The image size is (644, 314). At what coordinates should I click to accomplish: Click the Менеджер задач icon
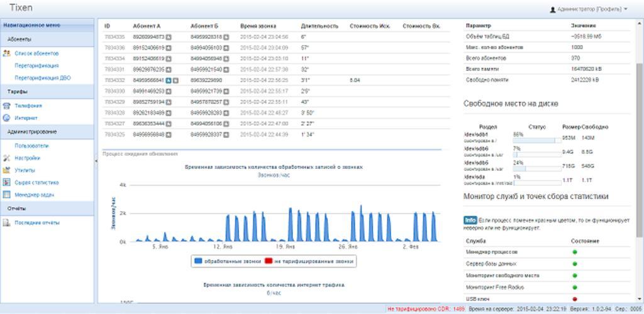coord(7,195)
